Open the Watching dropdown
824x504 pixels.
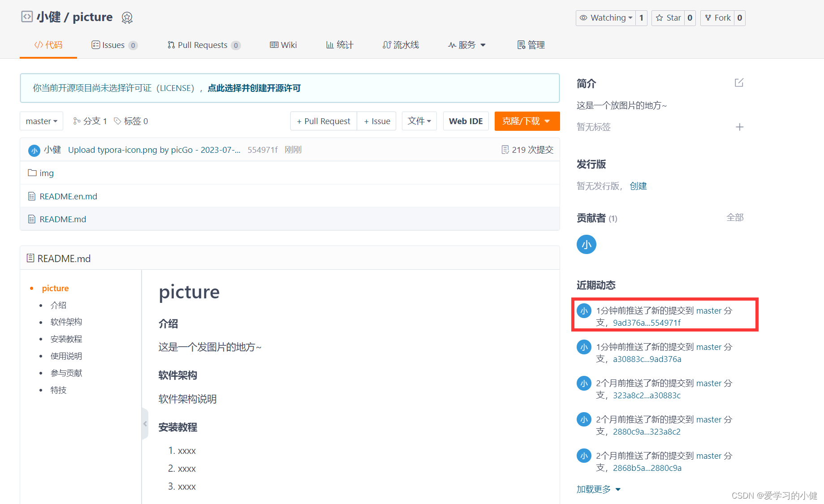606,18
